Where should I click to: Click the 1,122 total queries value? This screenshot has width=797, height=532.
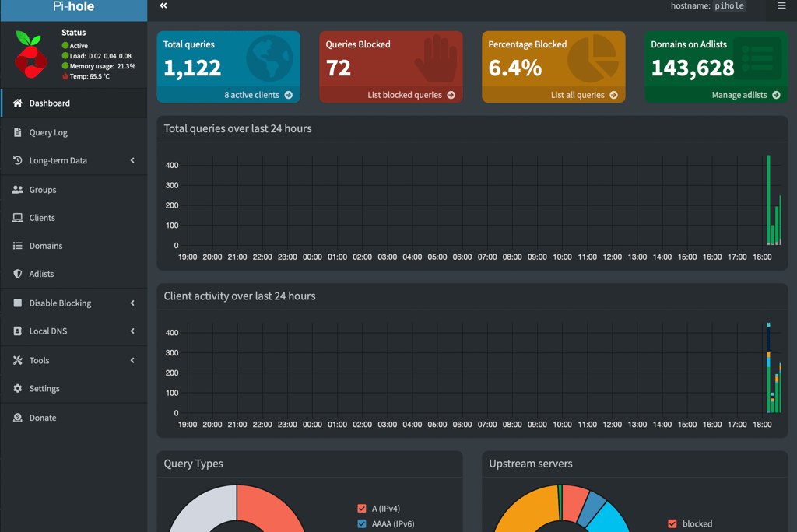(x=192, y=68)
